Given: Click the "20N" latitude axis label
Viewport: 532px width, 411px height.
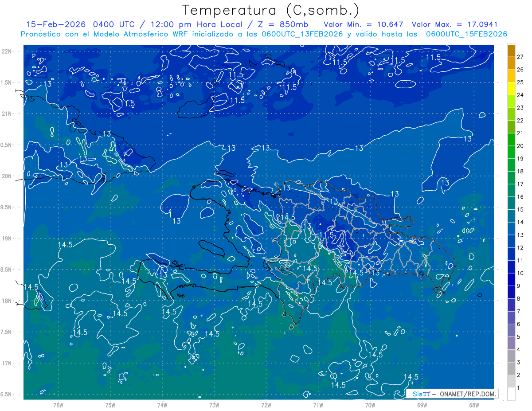Looking at the screenshot, I should click(7, 176).
